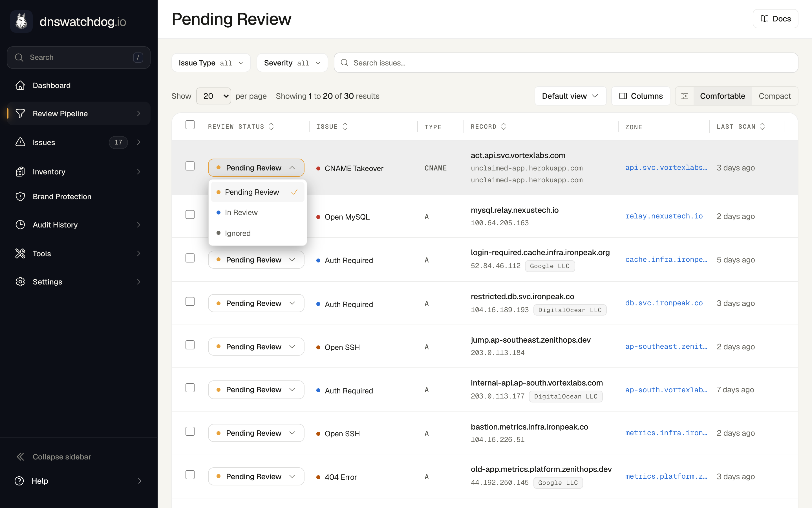Click the Settings gear icon
The height and width of the screenshot is (508, 812).
point(20,282)
